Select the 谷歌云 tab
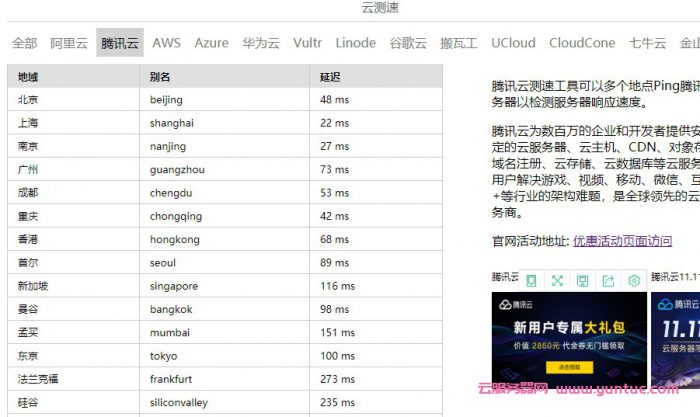This screenshot has height=417, width=700. (407, 43)
